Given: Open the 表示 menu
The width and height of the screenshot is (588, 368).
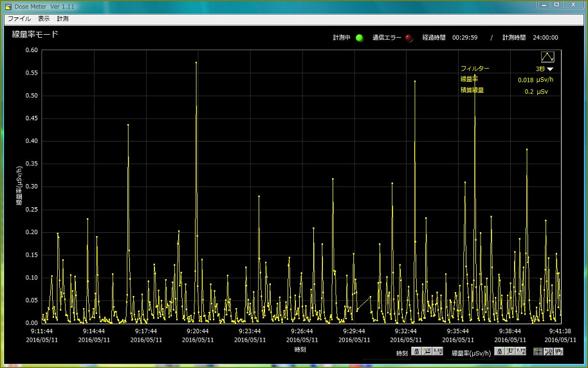Looking at the screenshot, I should (44, 19).
